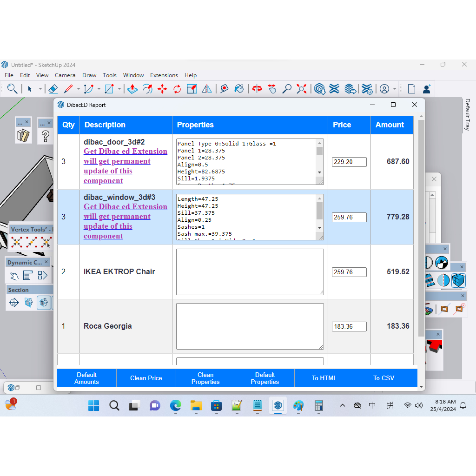This screenshot has height=476, width=476.
Task: Open the Window menu
Action: [x=133, y=75]
